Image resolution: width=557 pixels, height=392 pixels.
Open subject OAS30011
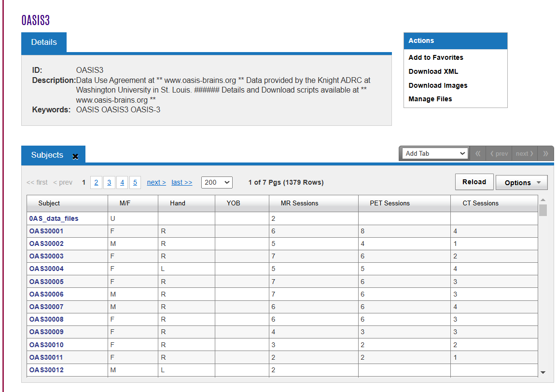(x=46, y=357)
